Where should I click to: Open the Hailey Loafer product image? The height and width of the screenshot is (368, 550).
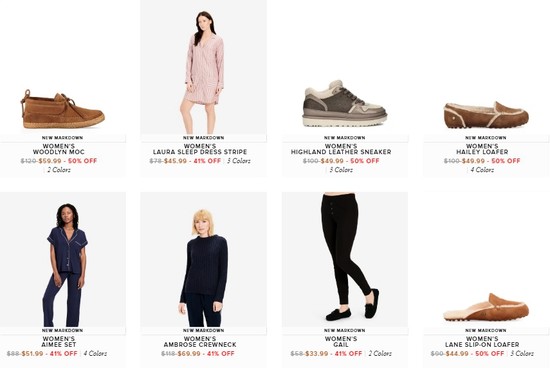pyautogui.click(x=486, y=115)
